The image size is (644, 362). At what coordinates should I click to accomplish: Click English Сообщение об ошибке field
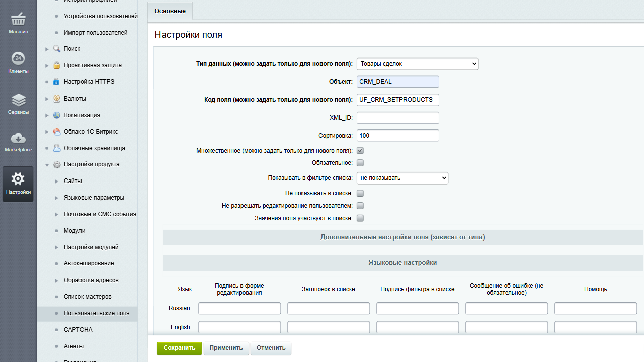pos(507,327)
